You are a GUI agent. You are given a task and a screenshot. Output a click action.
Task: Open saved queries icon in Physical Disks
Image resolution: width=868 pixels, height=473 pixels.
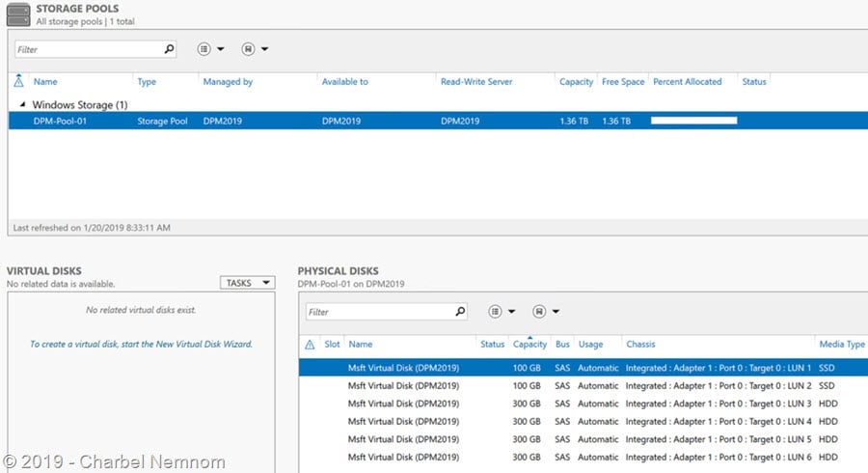coord(539,311)
